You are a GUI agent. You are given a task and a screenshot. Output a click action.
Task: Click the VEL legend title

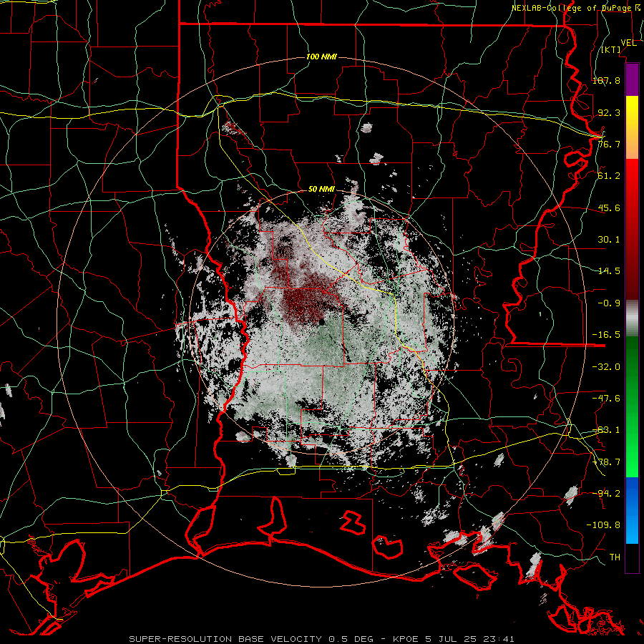[x=628, y=43]
